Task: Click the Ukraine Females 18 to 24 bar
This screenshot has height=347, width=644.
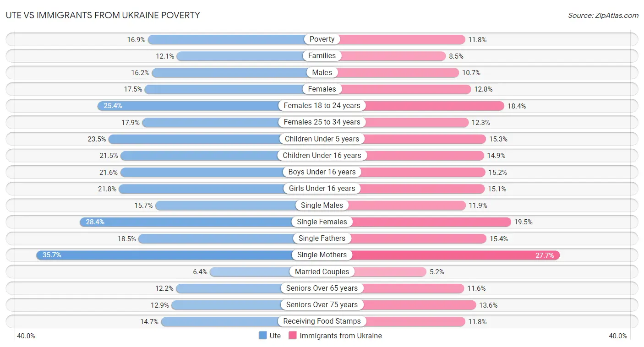Action: tap(435, 106)
